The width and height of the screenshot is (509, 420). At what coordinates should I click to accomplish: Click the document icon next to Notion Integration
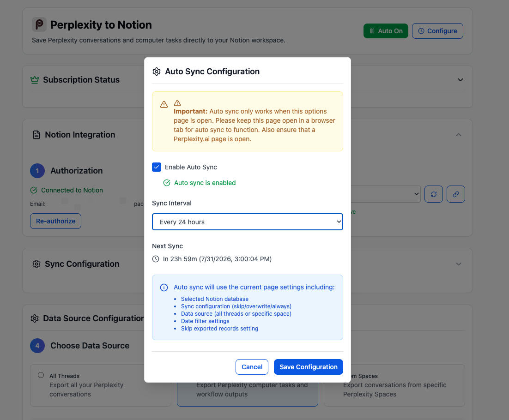(x=36, y=135)
